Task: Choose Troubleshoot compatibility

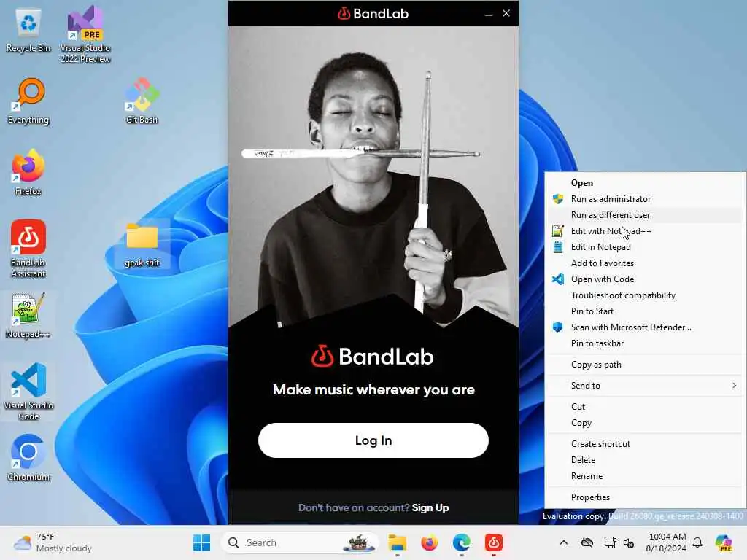Action: pos(645,295)
